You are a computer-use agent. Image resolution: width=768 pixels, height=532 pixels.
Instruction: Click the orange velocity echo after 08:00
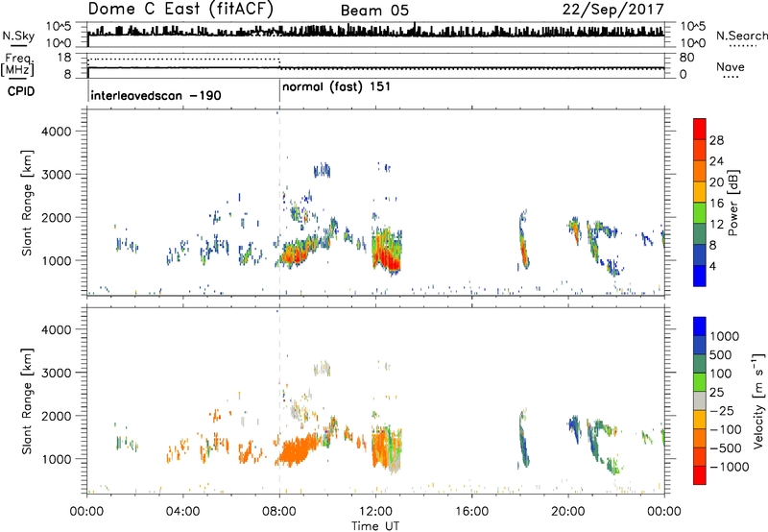[x=296, y=451]
